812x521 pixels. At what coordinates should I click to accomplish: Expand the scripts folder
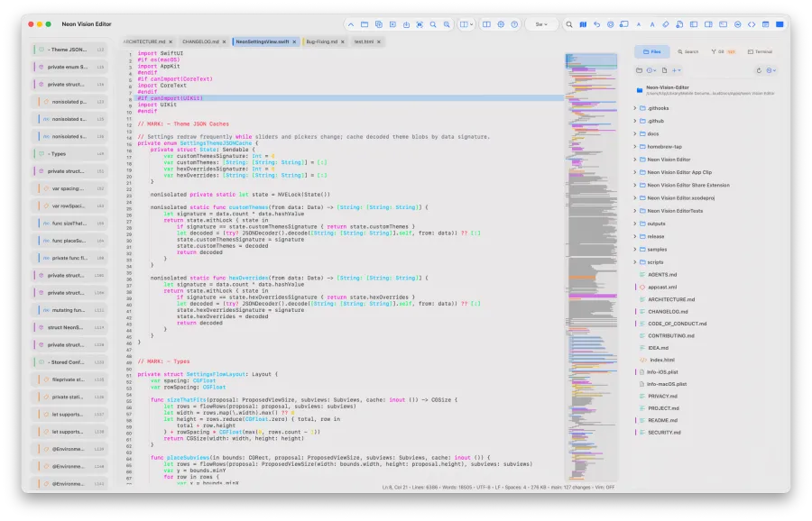[635, 262]
